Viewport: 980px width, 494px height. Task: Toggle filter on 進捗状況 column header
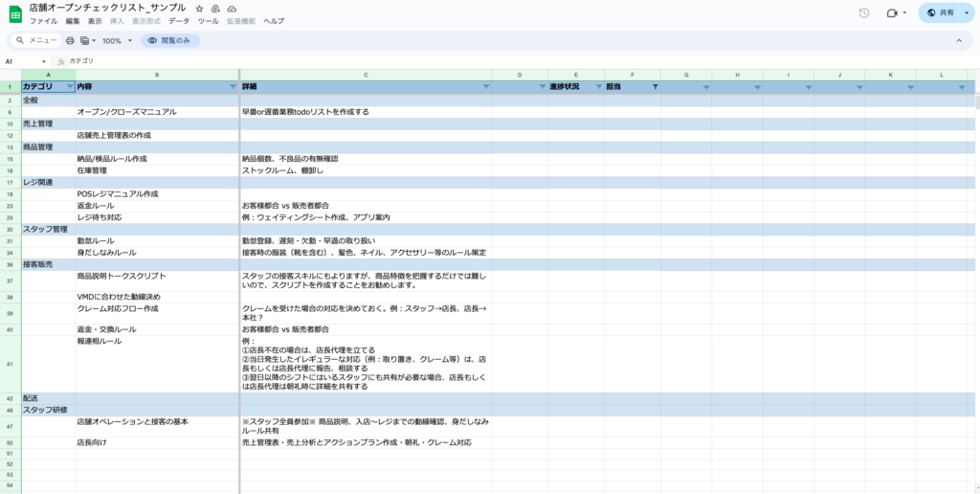pos(597,87)
